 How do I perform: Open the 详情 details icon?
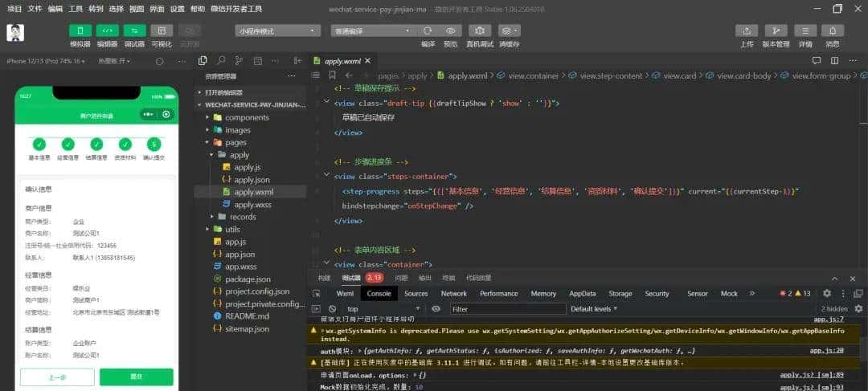[x=805, y=31]
